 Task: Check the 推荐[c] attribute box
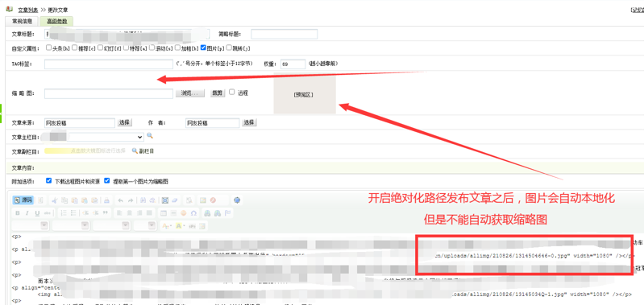point(74,47)
